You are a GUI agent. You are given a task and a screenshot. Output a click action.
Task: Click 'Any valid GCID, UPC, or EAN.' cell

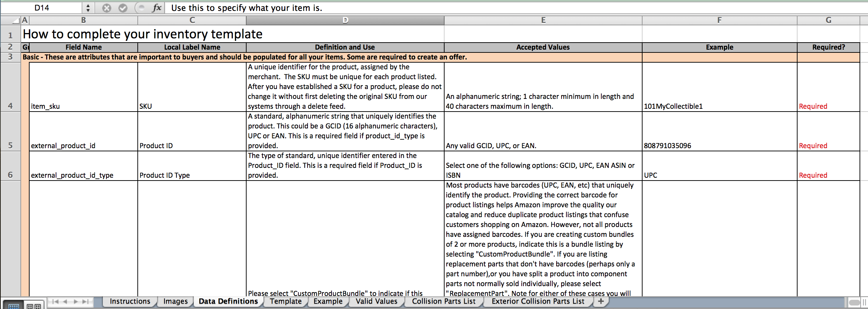(543, 132)
